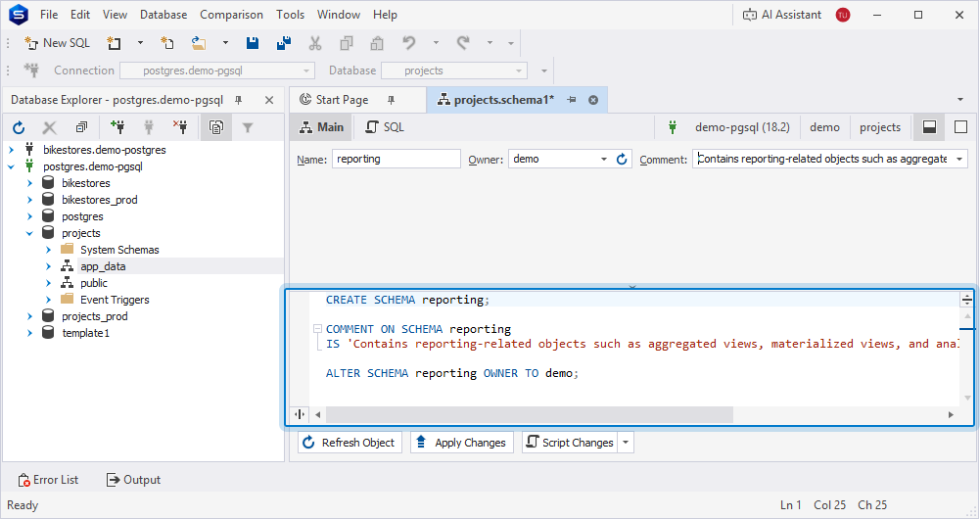Image resolution: width=980 pixels, height=519 pixels.
Task: Click the Copy icon in toolbar
Action: click(347, 43)
